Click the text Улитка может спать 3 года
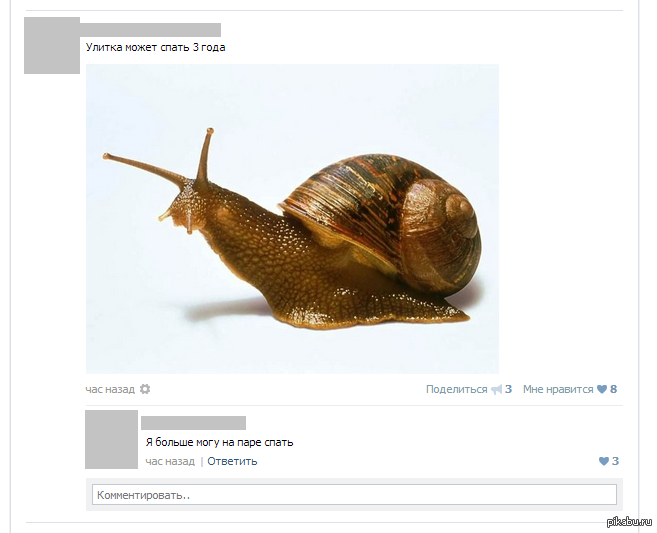Viewport: 657px width, 533px height. 155,47
